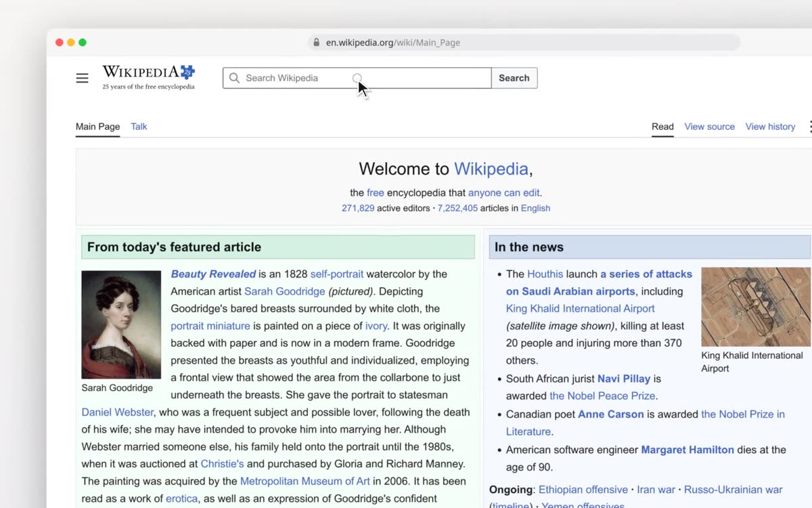812x508 pixels.
Task: Click the Search button
Action: [514, 78]
